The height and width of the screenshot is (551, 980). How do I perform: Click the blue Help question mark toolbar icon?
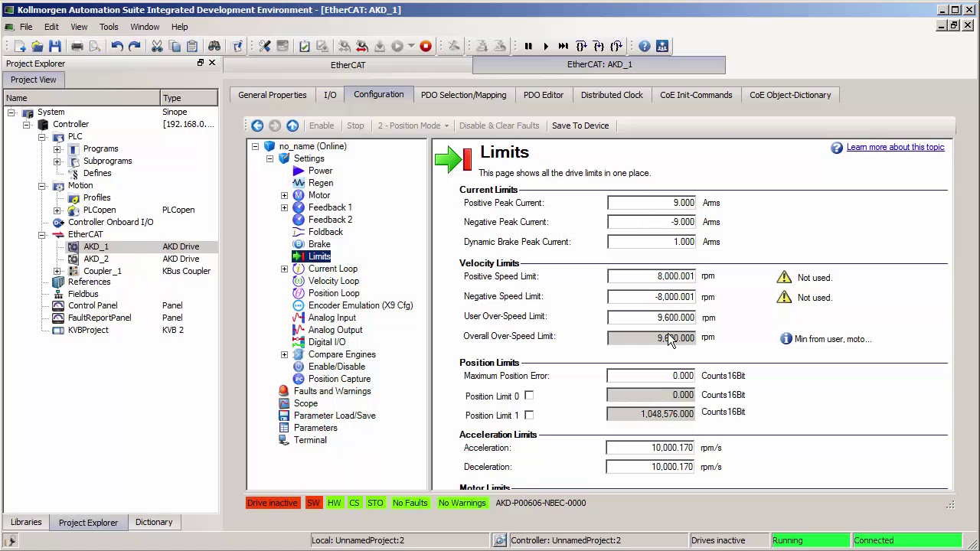[x=645, y=47]
